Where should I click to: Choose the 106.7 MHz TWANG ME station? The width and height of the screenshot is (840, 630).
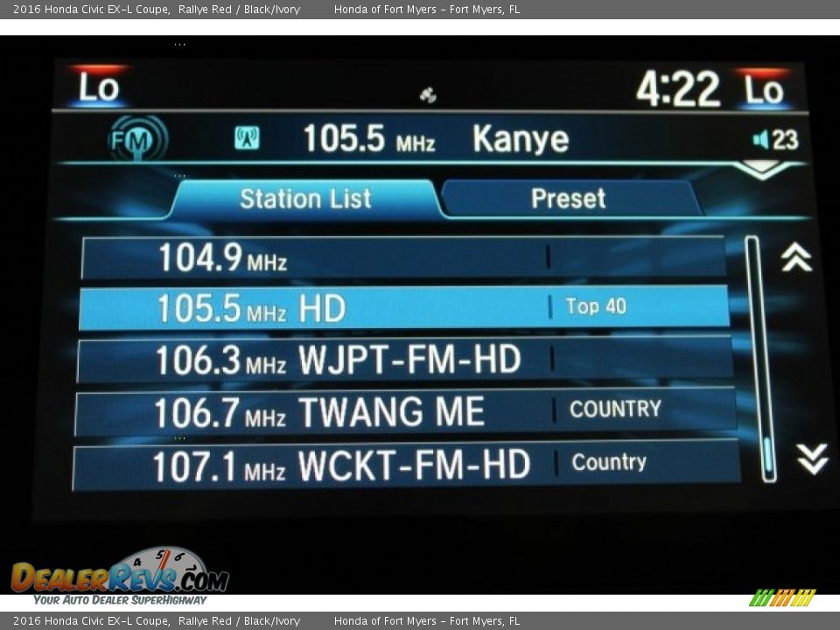pos(402,412)
